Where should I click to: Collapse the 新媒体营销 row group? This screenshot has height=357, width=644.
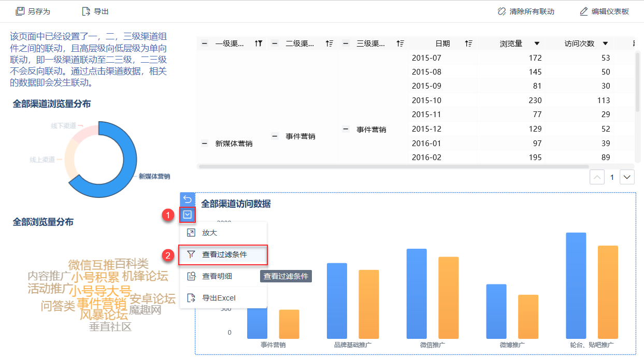tap(205, 144)
